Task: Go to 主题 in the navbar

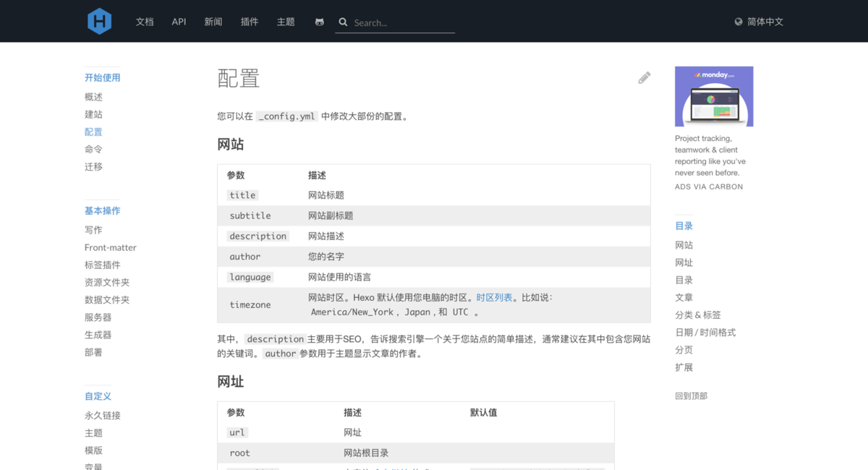Action: point(286,22)
